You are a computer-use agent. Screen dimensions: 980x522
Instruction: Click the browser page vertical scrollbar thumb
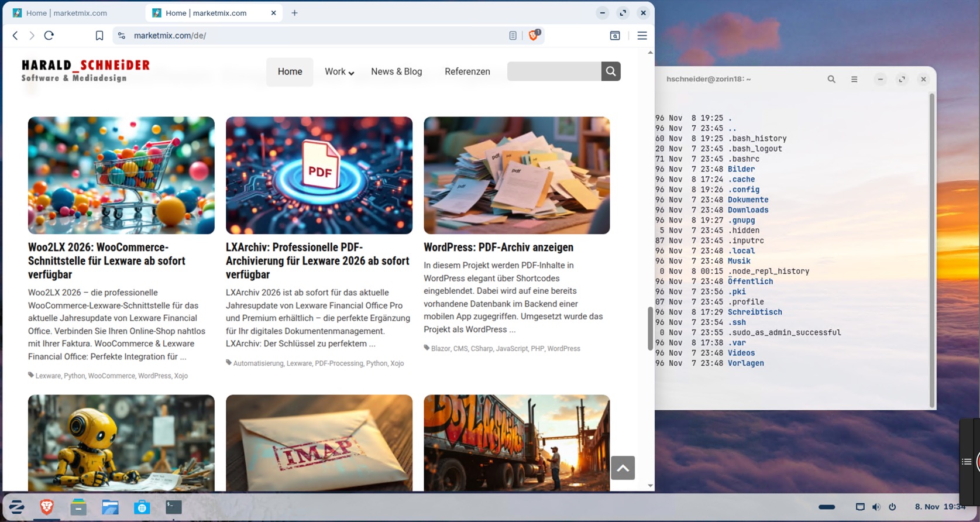point(650,329)
